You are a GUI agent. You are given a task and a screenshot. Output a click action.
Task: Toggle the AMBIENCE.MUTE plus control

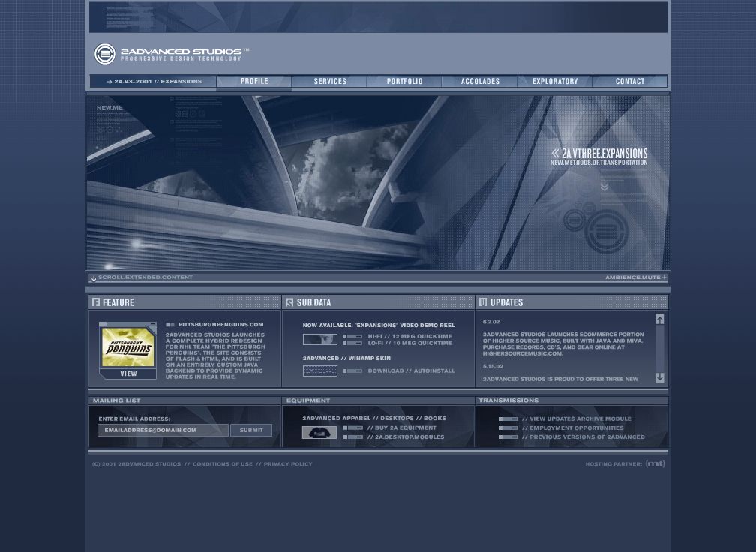[664, 277]
